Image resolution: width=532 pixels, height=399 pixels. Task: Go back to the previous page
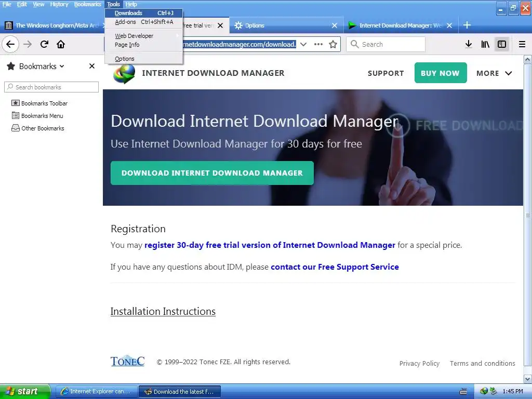point(10,44)
